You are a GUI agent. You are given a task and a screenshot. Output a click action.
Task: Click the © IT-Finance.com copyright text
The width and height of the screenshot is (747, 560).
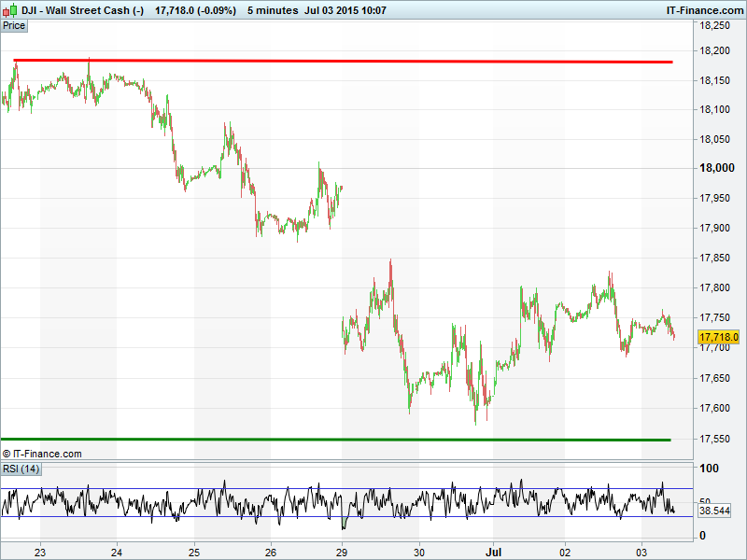(42, 454)
